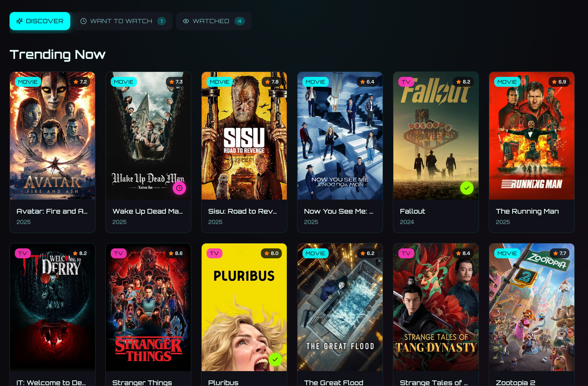Select the Discover tab
Image resolution: width=588 pixels, height=386 pixels.
coord(40,21)
